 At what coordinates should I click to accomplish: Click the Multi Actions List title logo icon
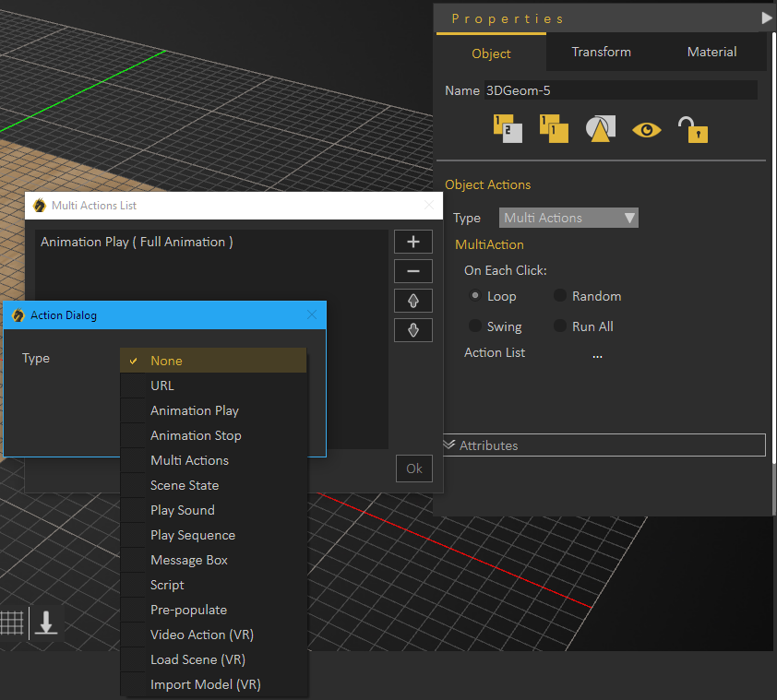40,205
